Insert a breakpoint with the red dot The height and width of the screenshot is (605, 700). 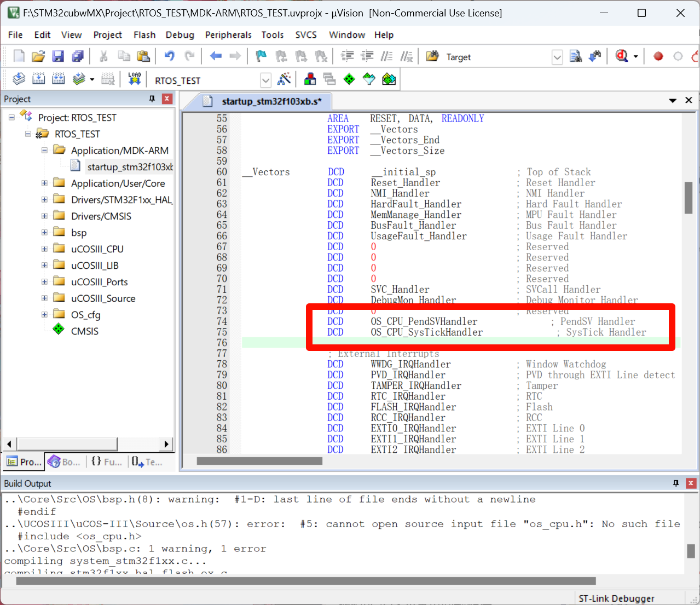[658, 56]
